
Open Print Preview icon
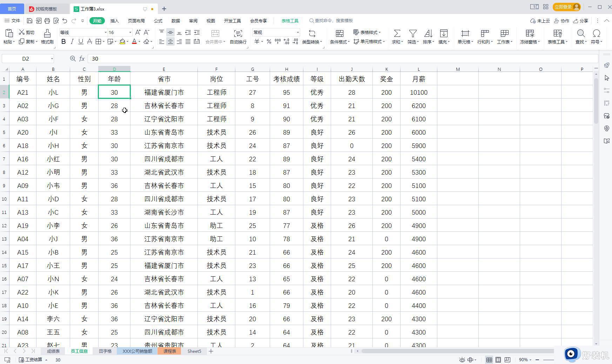[x=56, y=21]
